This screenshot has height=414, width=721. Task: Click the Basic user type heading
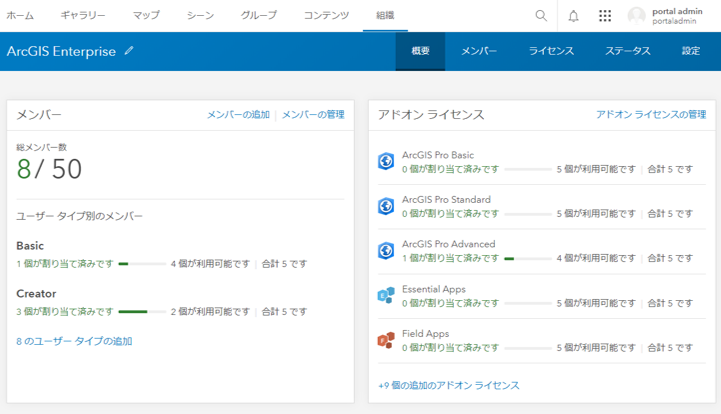(x=30, y=246)
